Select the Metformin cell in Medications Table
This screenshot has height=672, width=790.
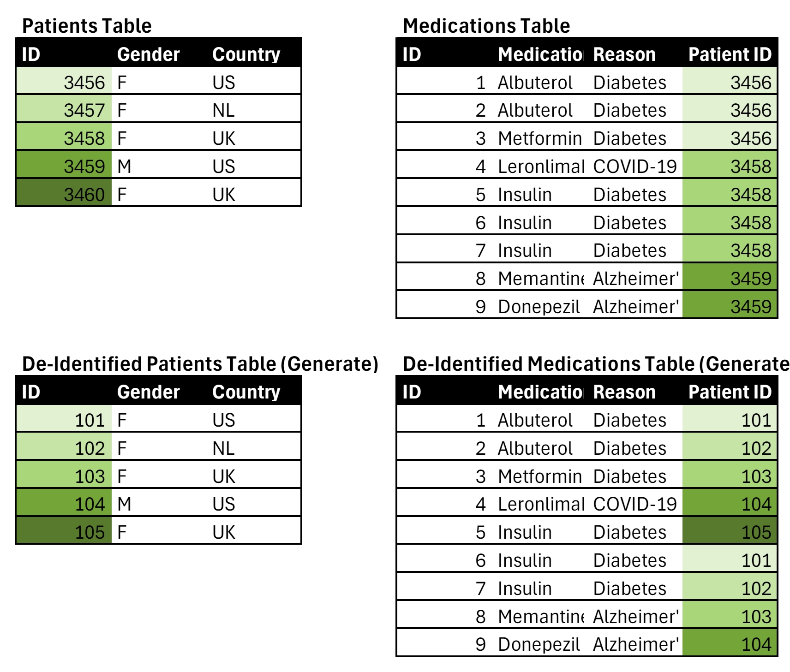pyautogui.click(x=539, y=138)
